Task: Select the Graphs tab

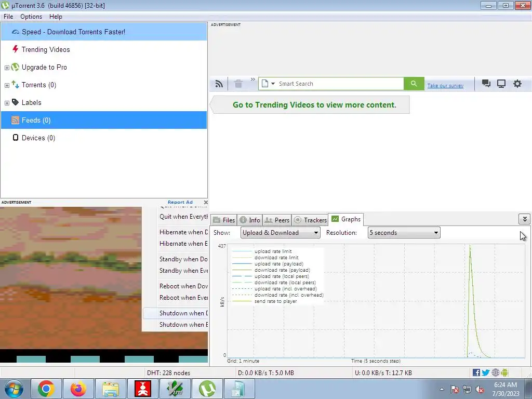Action: [x=345, y=219]
